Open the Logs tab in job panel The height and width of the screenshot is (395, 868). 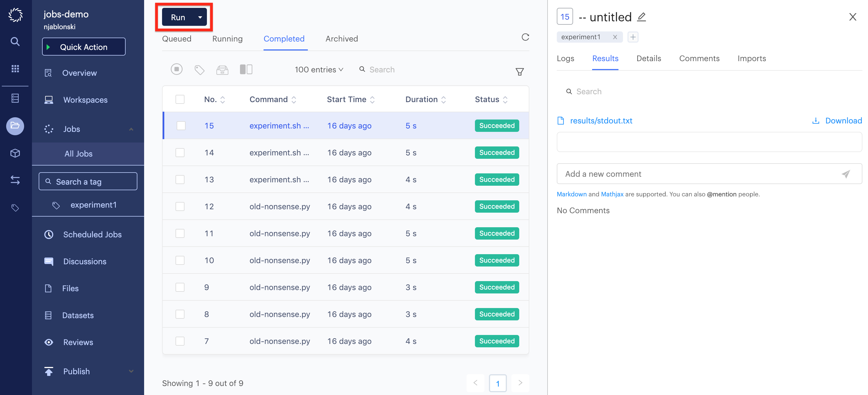(565, 59)
